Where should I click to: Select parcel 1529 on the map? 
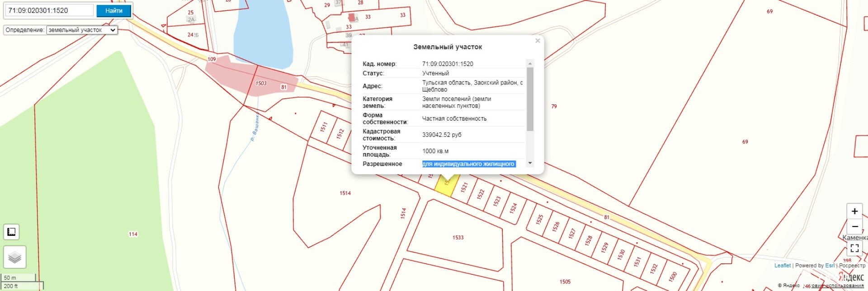(604, 247)
